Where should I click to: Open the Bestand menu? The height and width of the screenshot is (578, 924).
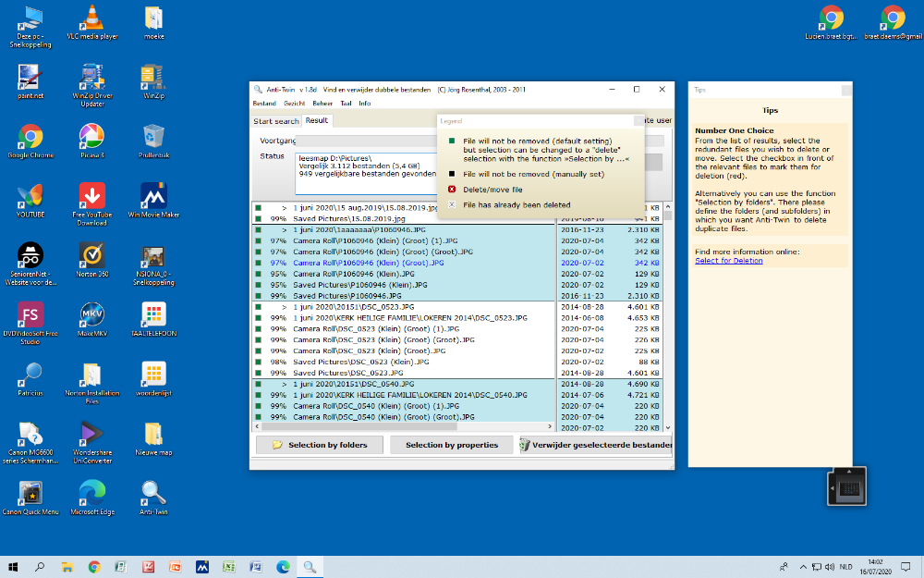tap(264, 104)
